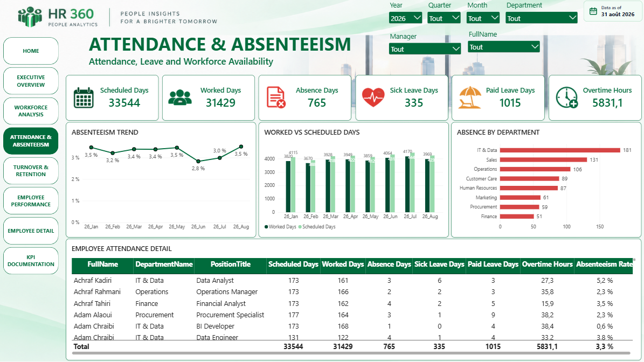Open the Employee Detail page
Image resolution: width=644 pixels, height=362 pixels.
click(x=31, y=231)
